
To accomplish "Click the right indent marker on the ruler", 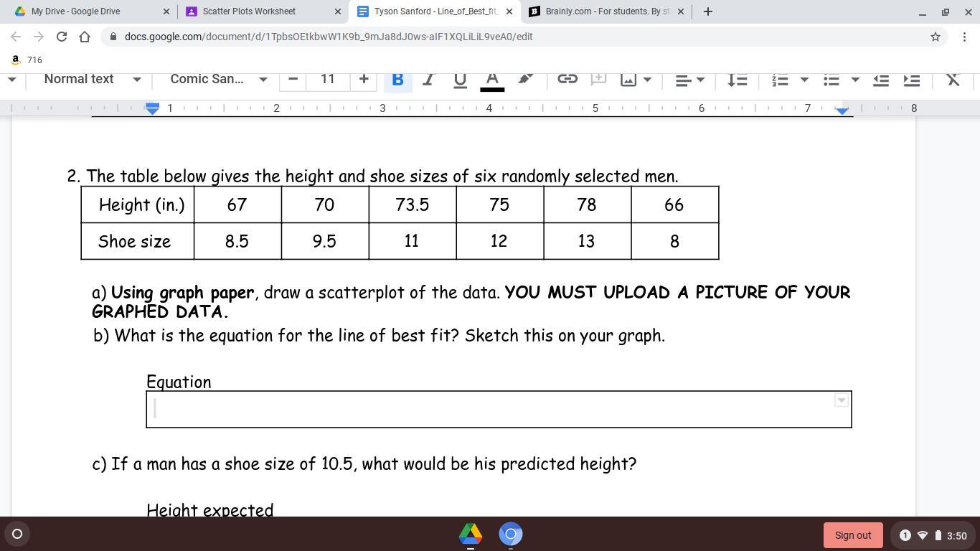I will (x=842, y=110).
